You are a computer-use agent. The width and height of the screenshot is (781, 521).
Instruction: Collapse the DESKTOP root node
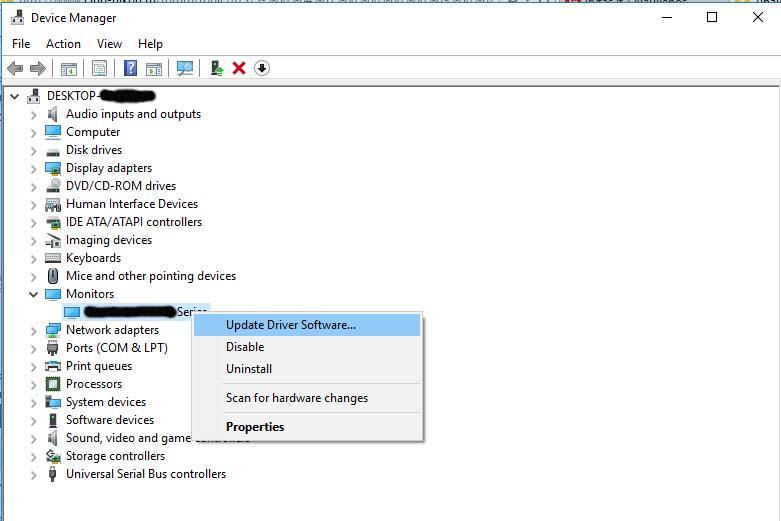[15, 96]
